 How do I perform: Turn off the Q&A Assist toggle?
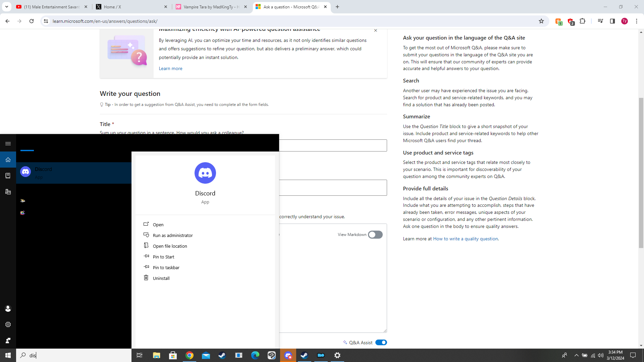(381, 342)
